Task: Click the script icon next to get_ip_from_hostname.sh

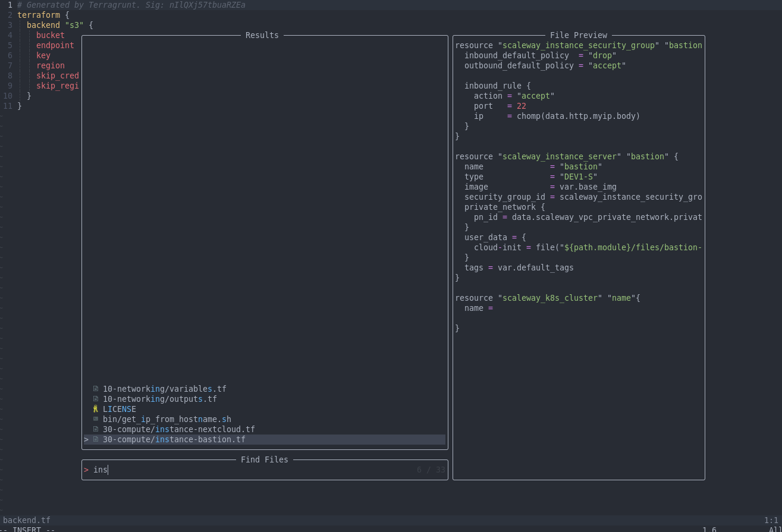Action: pos(95,419)
